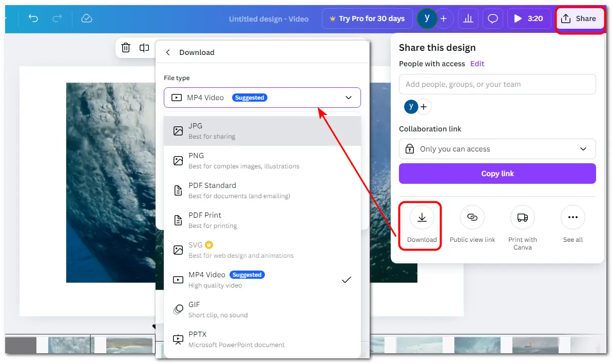
Task: Delete element with the trash icon
Action: tap(126, 48)
